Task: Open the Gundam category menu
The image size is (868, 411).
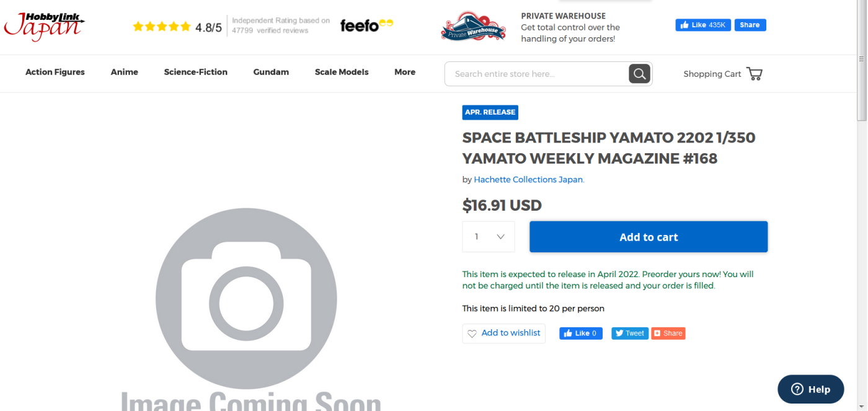Action: [271, 72]
